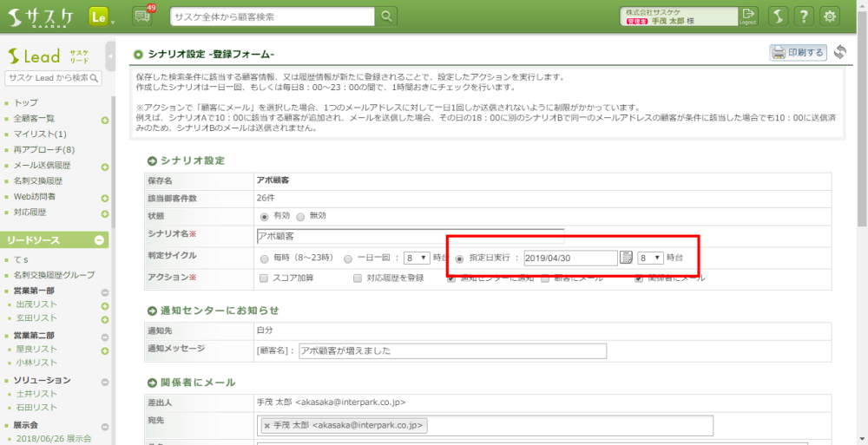Open the notification center message icon
Screen dimensions: 868x445
(x=141, y=16)
